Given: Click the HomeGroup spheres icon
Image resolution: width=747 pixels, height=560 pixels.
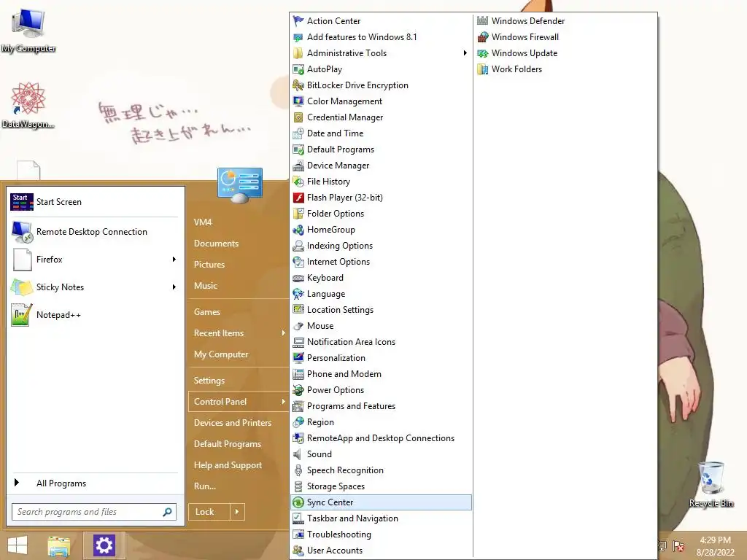Looking at the screenshot, I should (x=298, y=230).
